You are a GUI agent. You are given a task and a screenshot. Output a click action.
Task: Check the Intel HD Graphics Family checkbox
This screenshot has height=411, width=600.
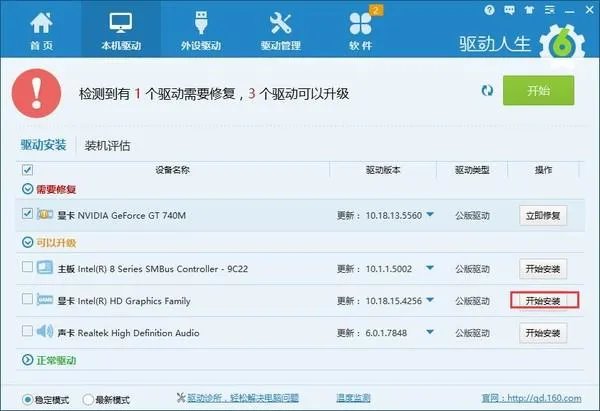27,298
